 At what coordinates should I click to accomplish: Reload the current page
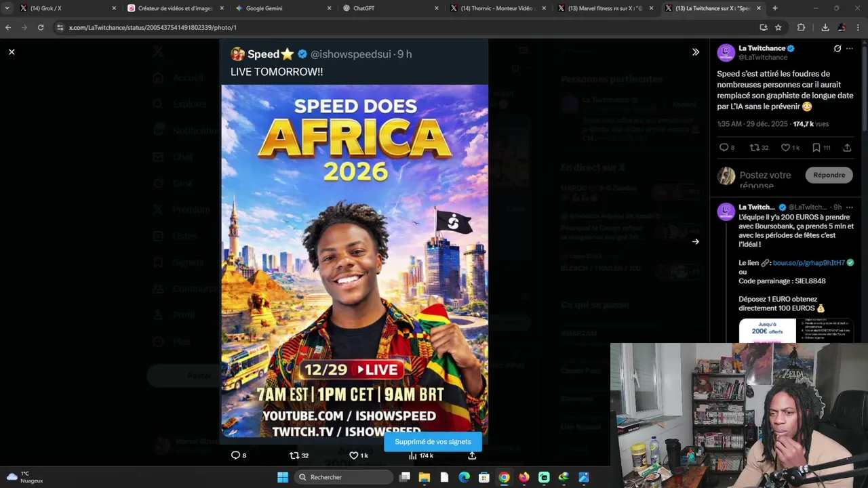tap(41, 27)
